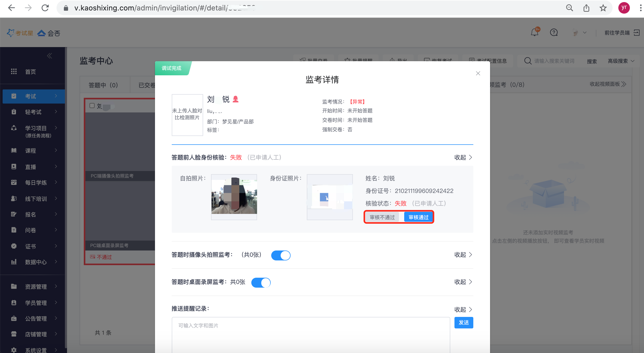The height and width of the screenshot is (353, 644).
Task: Click the browser share icon
Action: pos(586,8)
